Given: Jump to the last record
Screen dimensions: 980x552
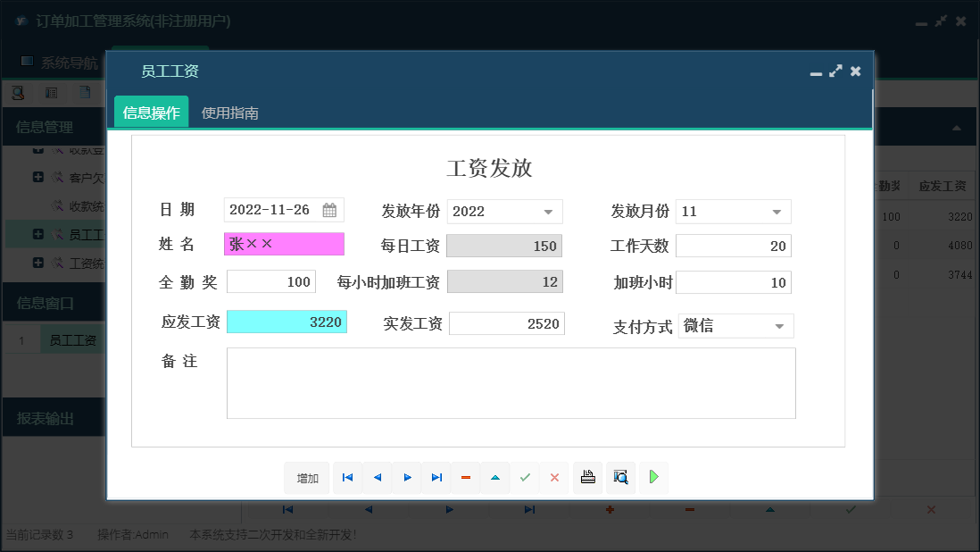Looking at the screenshot, I should [436, 478].
